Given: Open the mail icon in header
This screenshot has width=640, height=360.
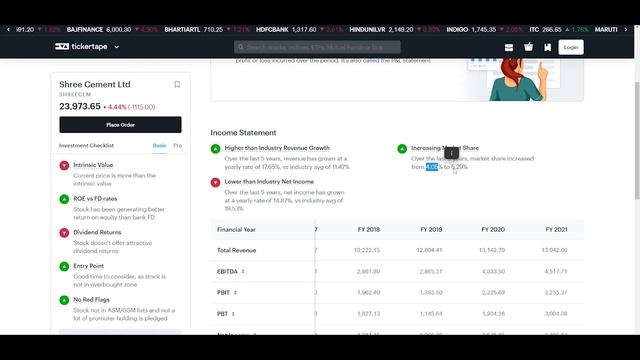Looking at the screenshot, I should 509,47.
